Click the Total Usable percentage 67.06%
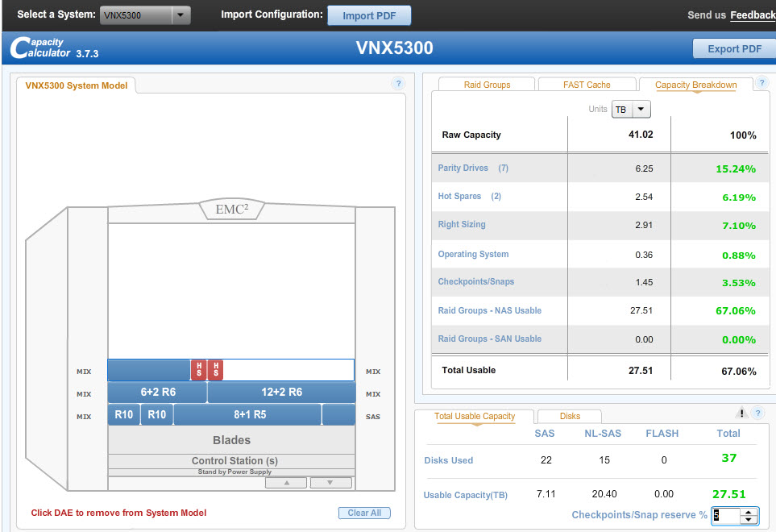The image size is (776, 532). [x=738, y=371]
